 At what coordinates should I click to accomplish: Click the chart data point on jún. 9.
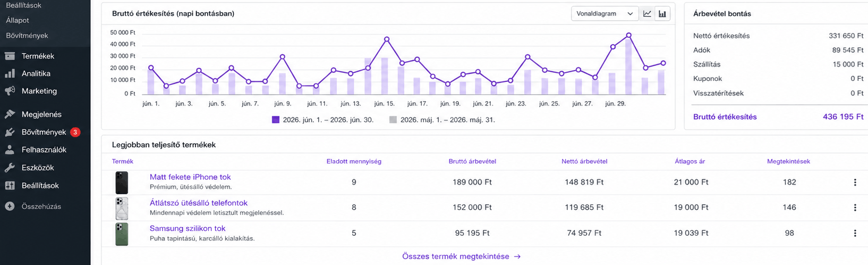(x=283, y=56)
